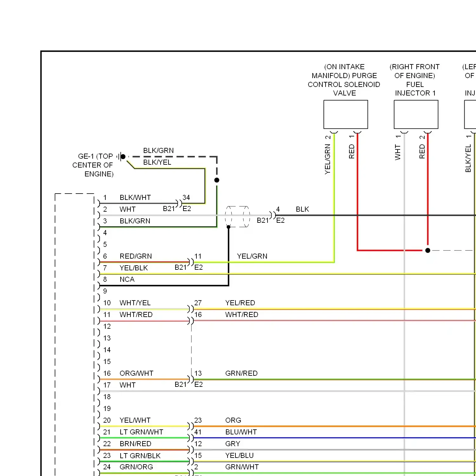Screen dimensions: 476x476
Task: Click the BLK/YEL label near GE-1 ground
Action: coord(157,162)
